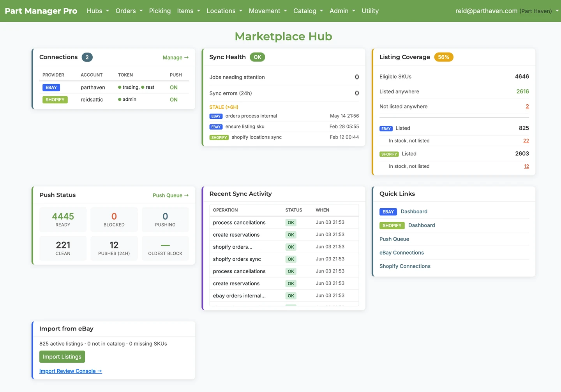Open the Hubs dropdown menu
Screen dimensions: 561x392
point(98,11)
